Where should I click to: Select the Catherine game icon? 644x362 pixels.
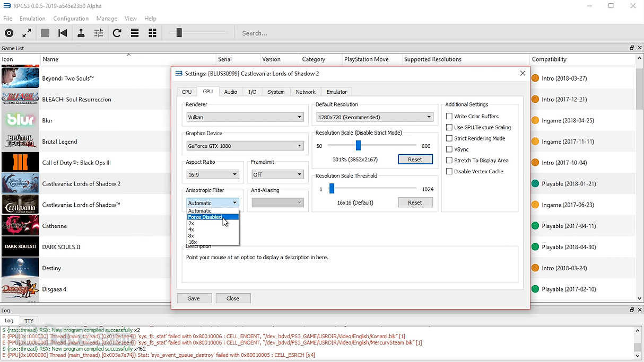click(20, 226)
